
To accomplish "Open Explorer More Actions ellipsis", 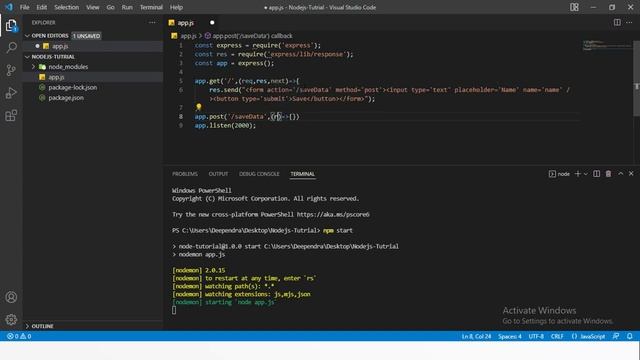I will coord(152,22).
